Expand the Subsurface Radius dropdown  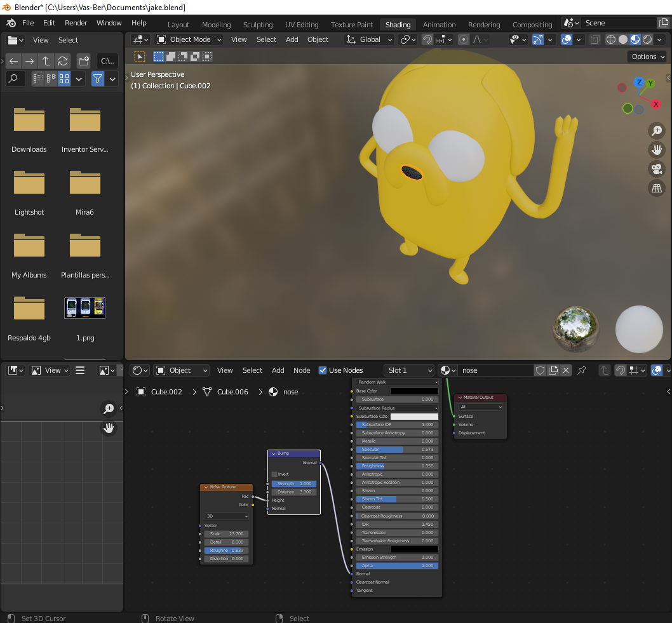tap(397, 408)
